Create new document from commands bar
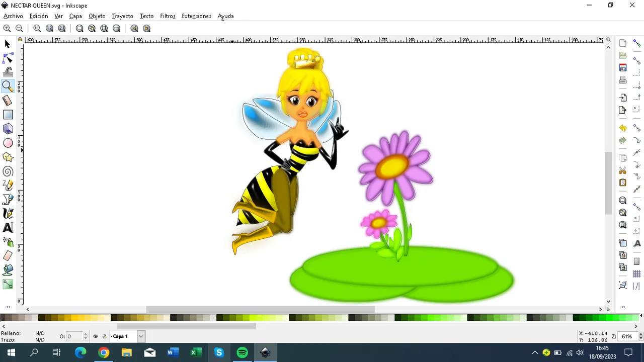 623,43
